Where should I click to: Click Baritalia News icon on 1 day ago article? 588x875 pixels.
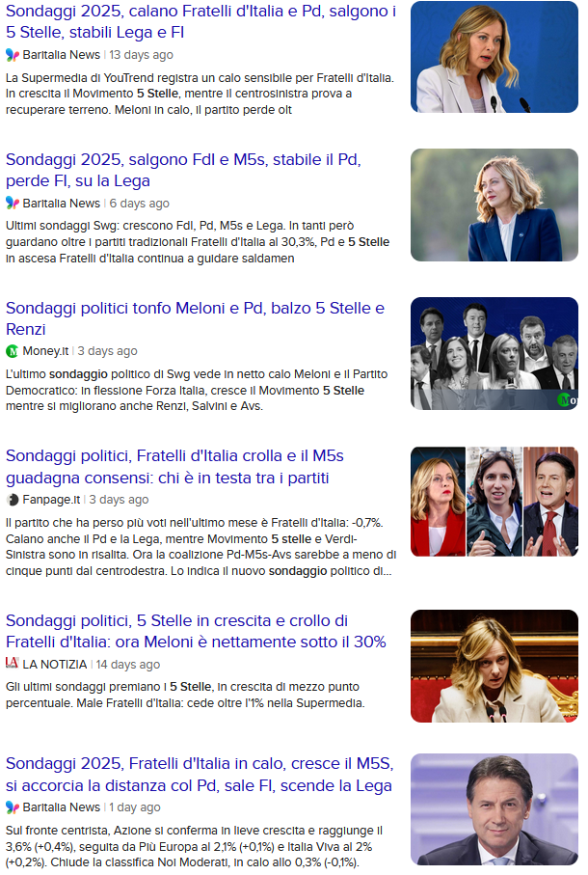tap(13, 807)
